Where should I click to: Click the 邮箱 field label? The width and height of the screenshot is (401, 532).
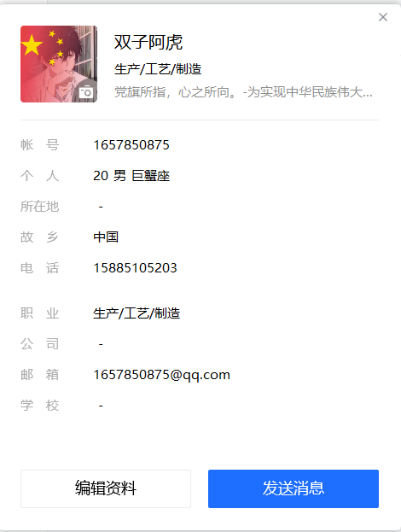[x=39, y=375]
